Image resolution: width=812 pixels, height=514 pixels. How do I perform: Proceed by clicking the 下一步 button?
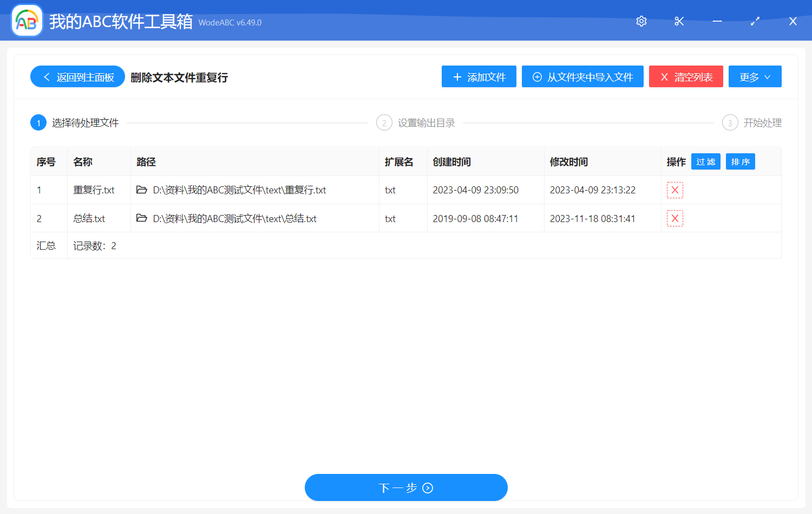click(406, 487)
